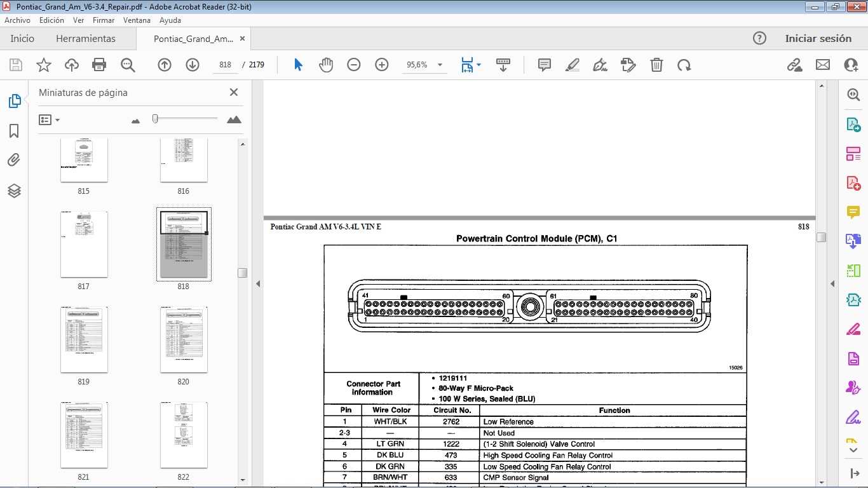
Task: Click the 'CMP Sensor Signal' function cell
Action: click(x=614, y=478)
